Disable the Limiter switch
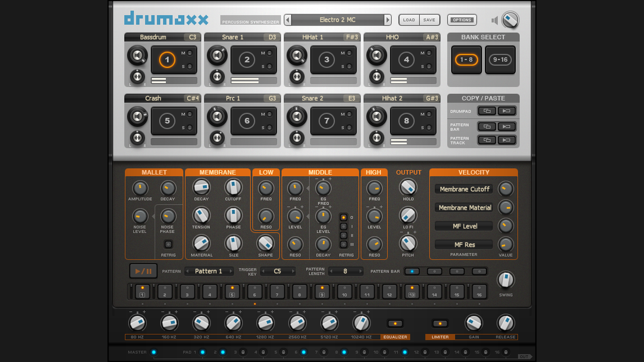Screen dimensions: 644x362 click(x=440, y=324)
